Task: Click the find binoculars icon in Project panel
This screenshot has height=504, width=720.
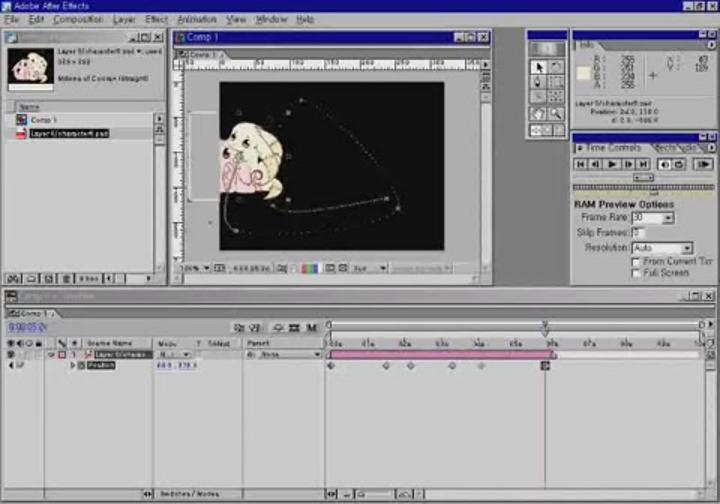Action: (13, 279)
